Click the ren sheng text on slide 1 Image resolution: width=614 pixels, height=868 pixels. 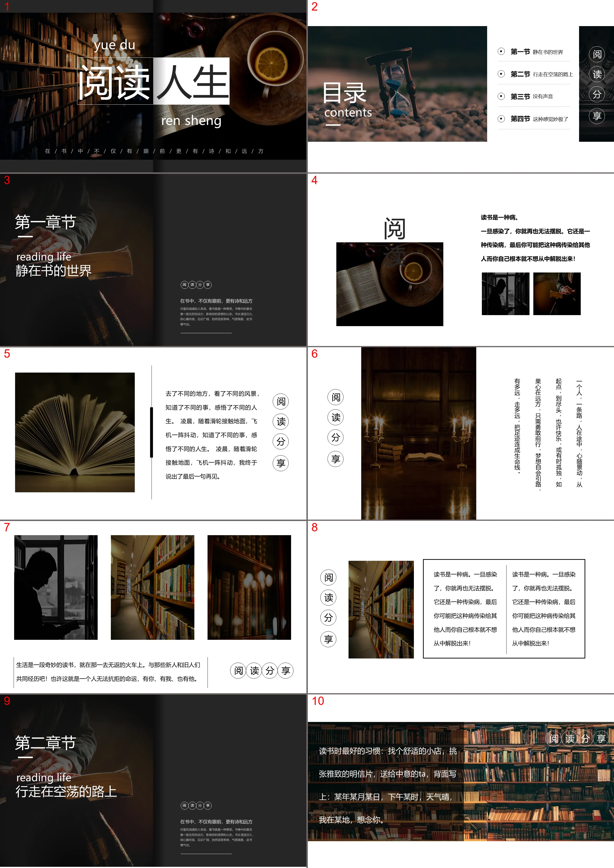191,121
